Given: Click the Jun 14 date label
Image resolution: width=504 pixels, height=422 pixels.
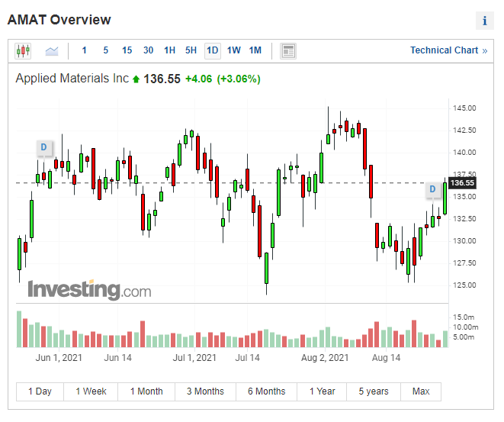Looking at the screenshot, I should coord(117,358).
